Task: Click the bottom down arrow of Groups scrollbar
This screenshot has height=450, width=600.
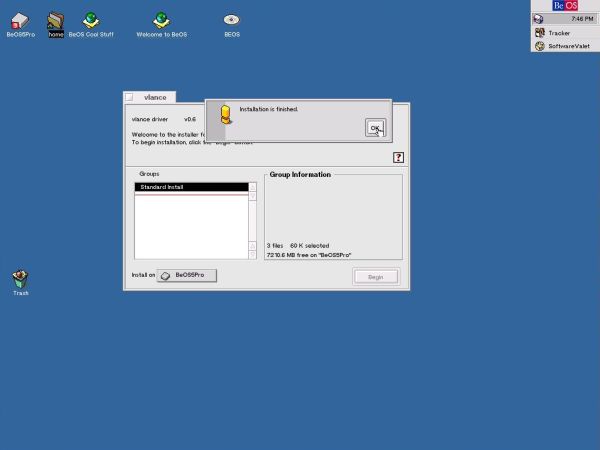Action: (x=252, y=255)
